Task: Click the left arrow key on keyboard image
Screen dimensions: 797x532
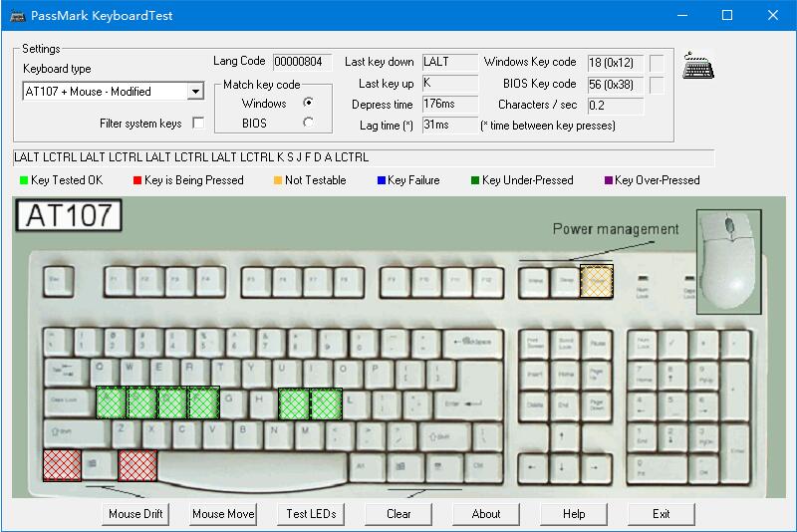Action: click(x=533, y=468)
